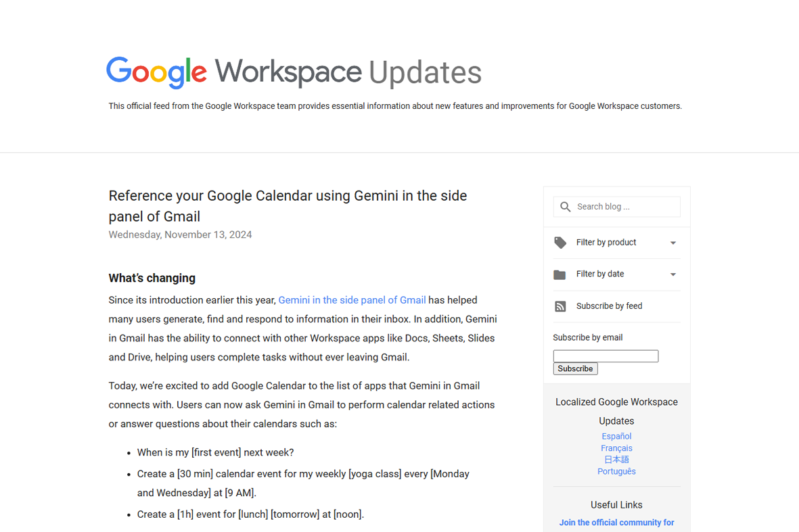
Task: Click the folder icon beside Filter by date
Action: click(x=560, y=274)
